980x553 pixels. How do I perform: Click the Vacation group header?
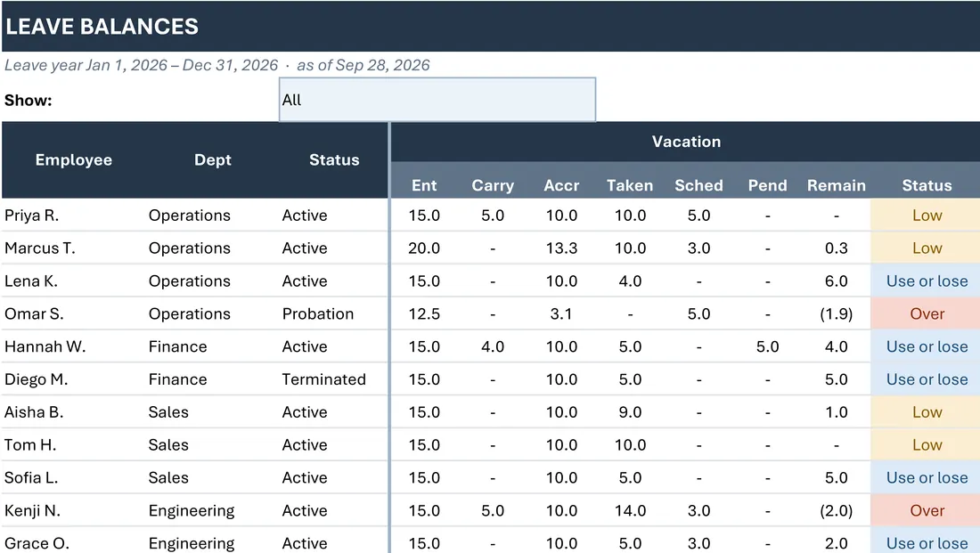(686, 142)
